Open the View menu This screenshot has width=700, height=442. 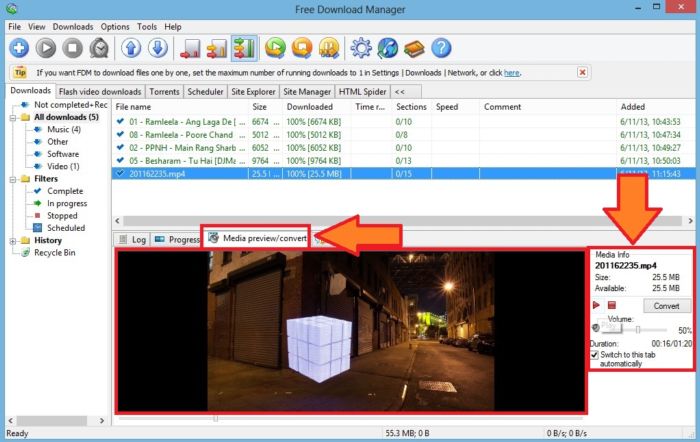pyautogui.click(x=37, y=27)
